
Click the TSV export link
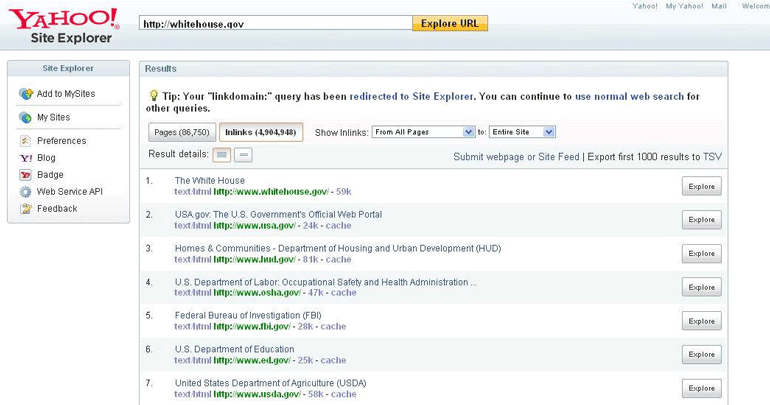pos(712,157)
